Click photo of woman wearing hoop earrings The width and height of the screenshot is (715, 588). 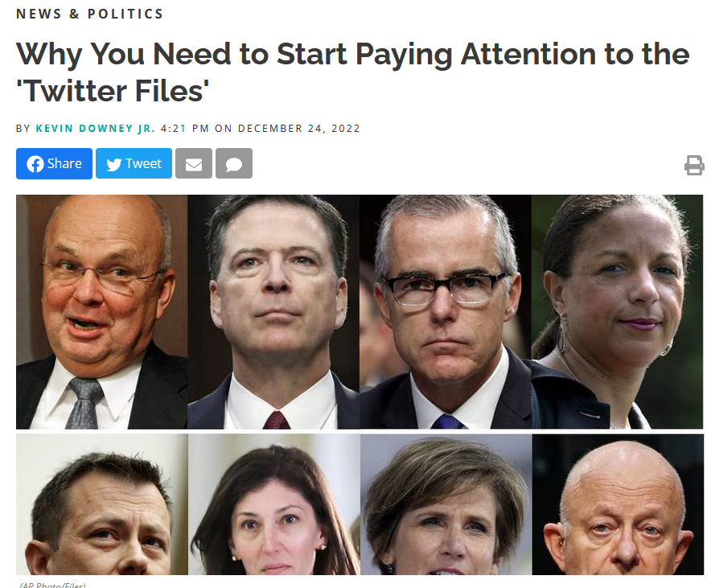click(x=618, y=312)
